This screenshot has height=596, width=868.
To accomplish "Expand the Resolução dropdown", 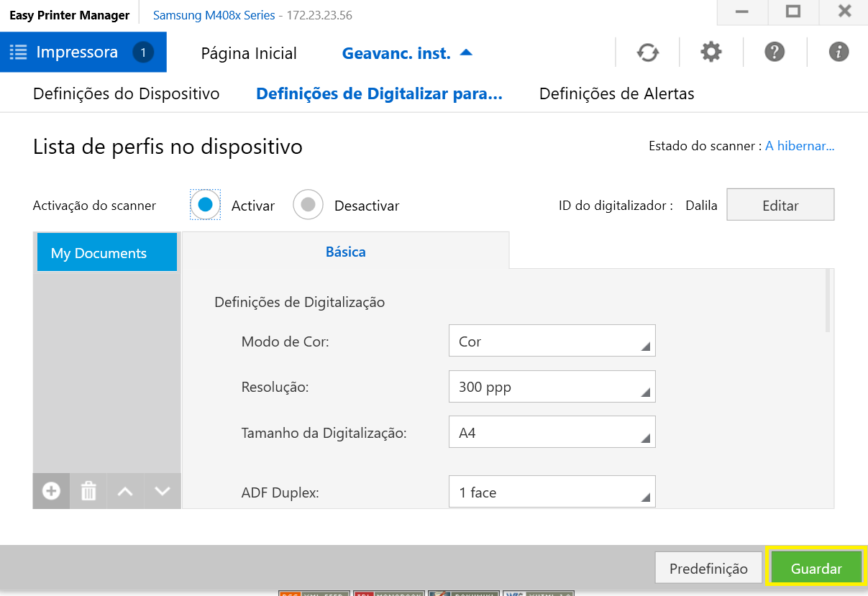I will 552,387.
